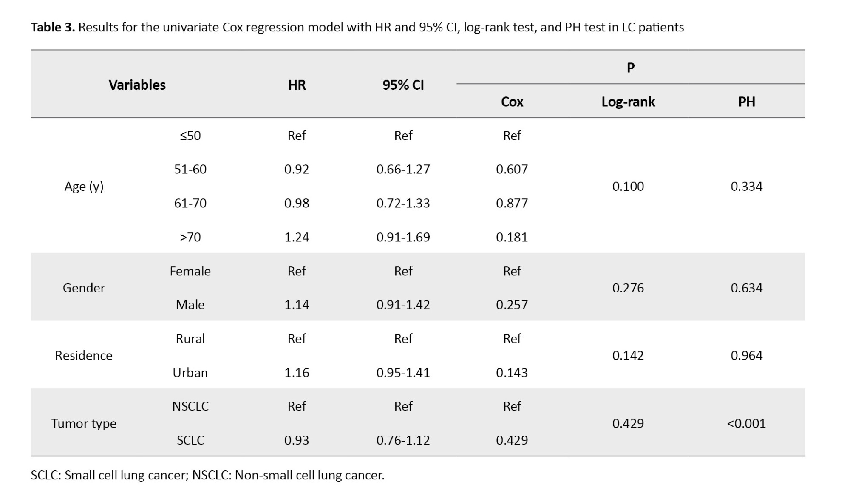Click the PH p-value <0.001
850x504 pixels.
tap(746, 423)
